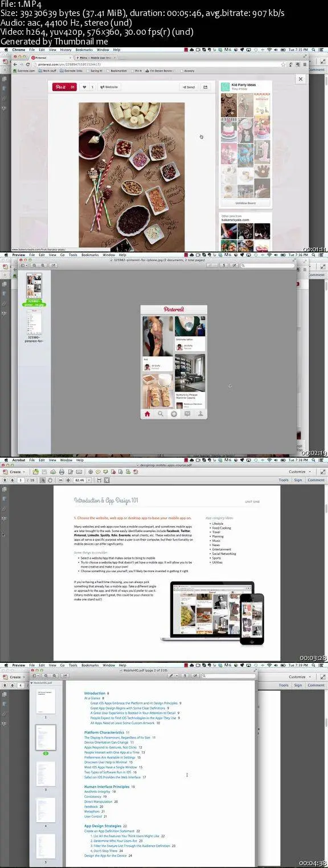Click the Platform Characteristics contents link
Image resolution: width=328 pixels, height=868 pixels.
tap(104, 732)
